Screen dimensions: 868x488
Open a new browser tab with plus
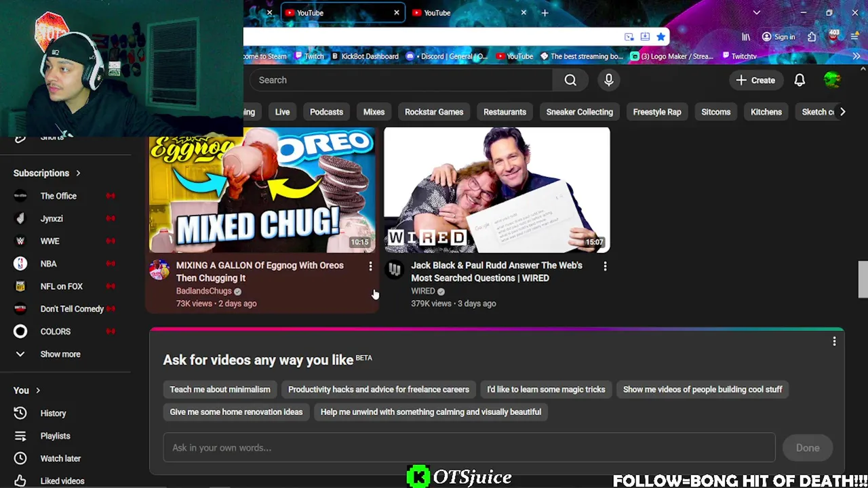click(545, 12)
